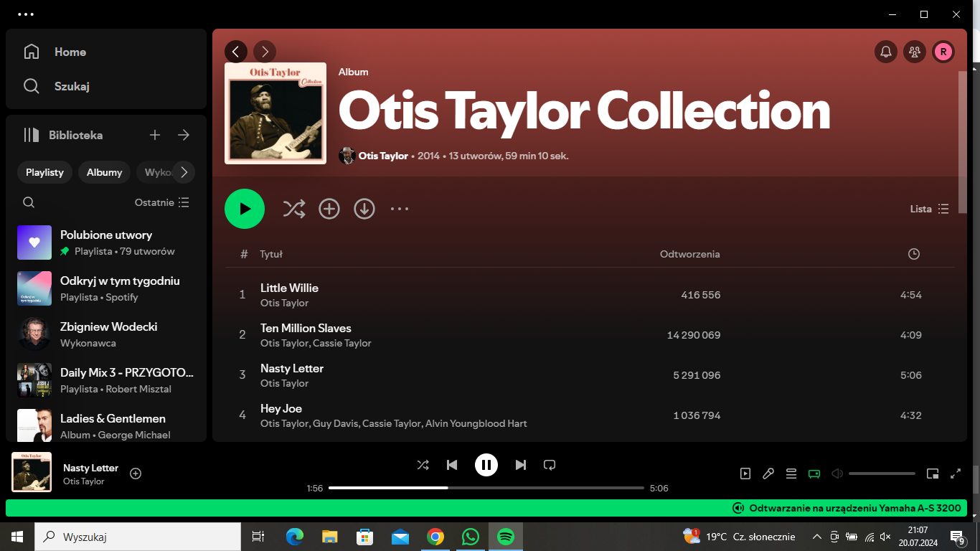Sort tracks by Odtworzenia column
Screen dimensions: 980x551
[689, 254]
